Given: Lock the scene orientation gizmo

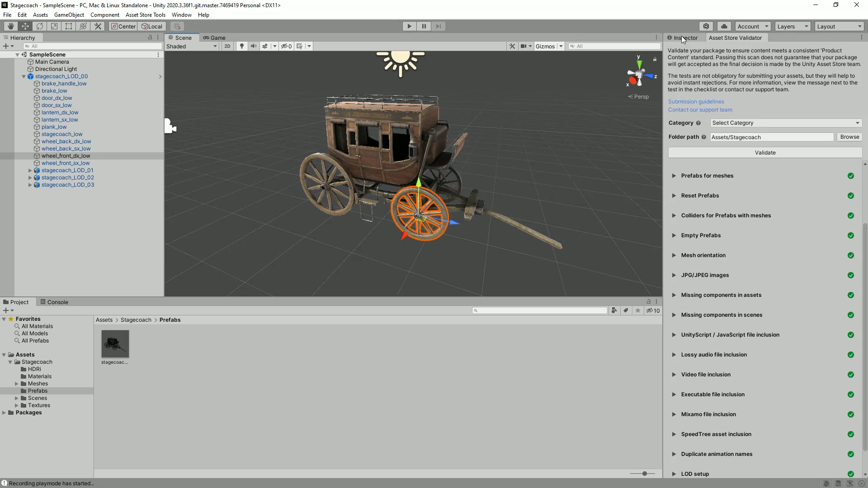Looking at the screenshot, I should point(655,59).
